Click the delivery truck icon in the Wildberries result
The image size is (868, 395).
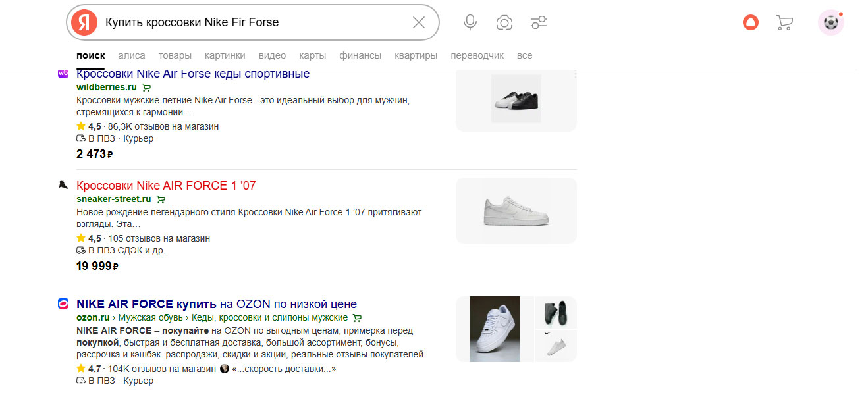click(81, 139)
